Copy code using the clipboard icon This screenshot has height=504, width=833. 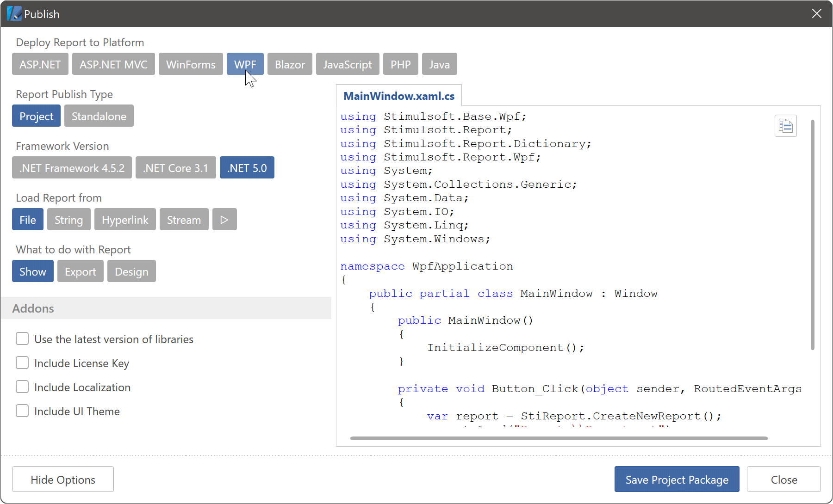785,126
